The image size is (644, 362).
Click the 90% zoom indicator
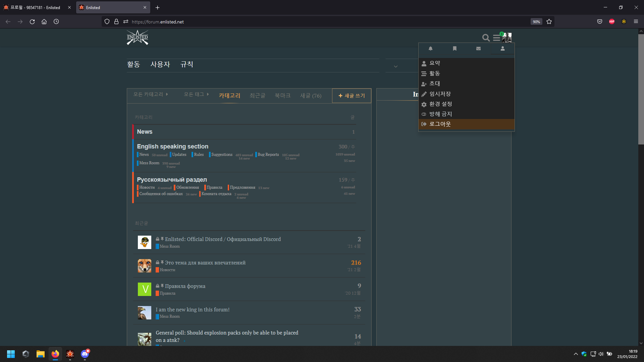(x=536, y=22)
